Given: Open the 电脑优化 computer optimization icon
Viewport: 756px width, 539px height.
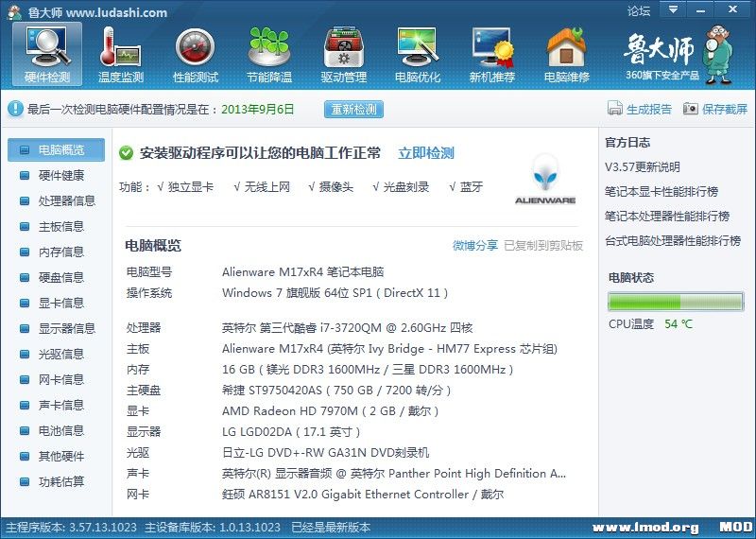Looking at the screenshot, I should tap(418, 54).
